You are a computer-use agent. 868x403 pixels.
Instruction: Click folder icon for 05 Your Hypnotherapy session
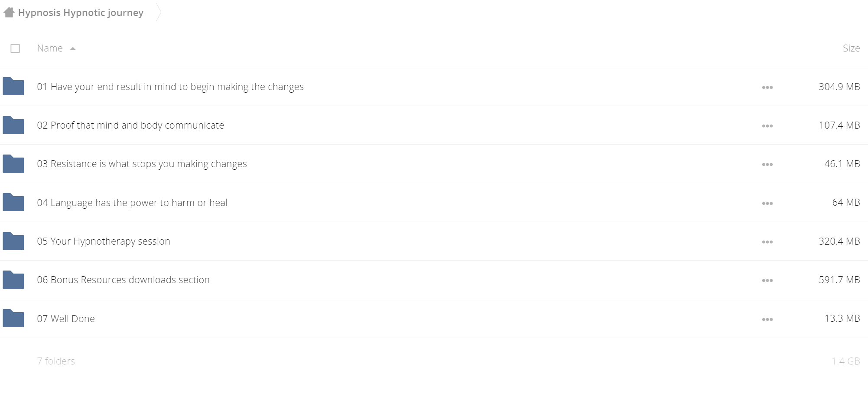pos(13,241)
